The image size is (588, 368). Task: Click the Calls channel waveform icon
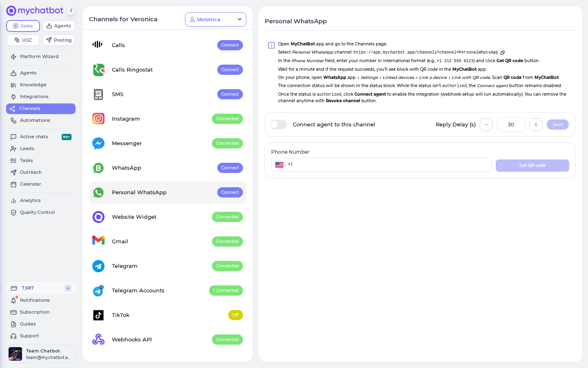coord(98,45)
